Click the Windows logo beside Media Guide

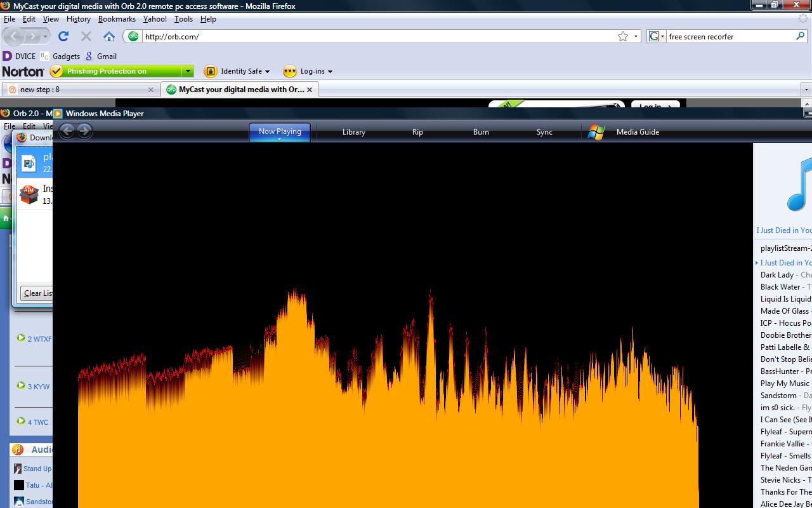pyautogui.click(x=596, y=131)
